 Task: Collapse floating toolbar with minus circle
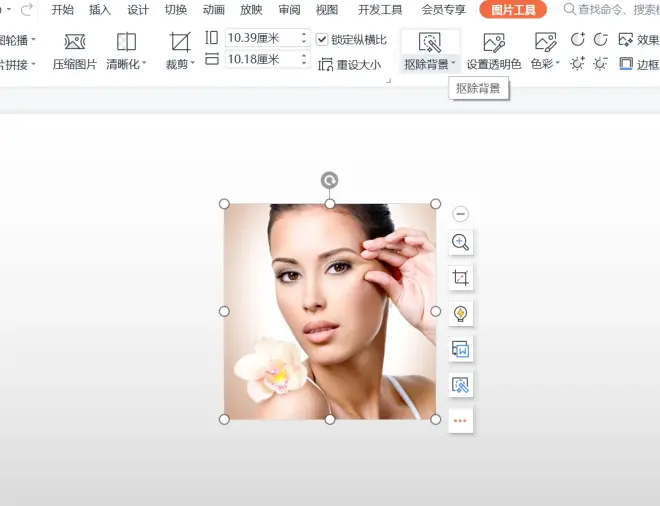460,214
